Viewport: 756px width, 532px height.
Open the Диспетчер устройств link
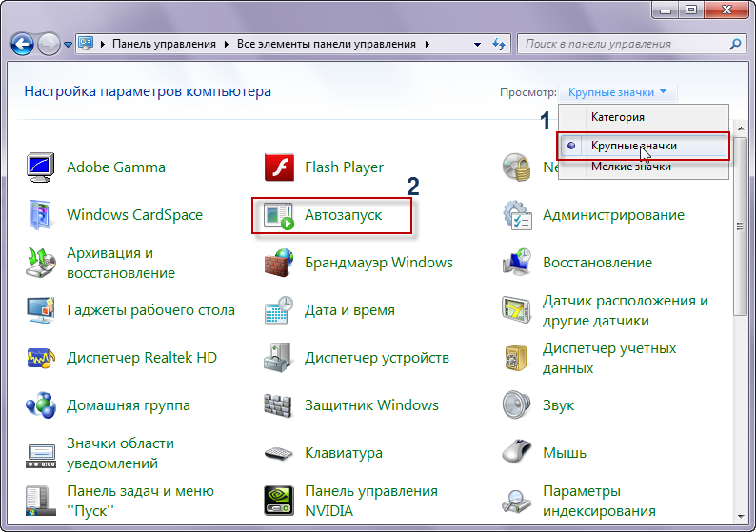click(376, 358)
